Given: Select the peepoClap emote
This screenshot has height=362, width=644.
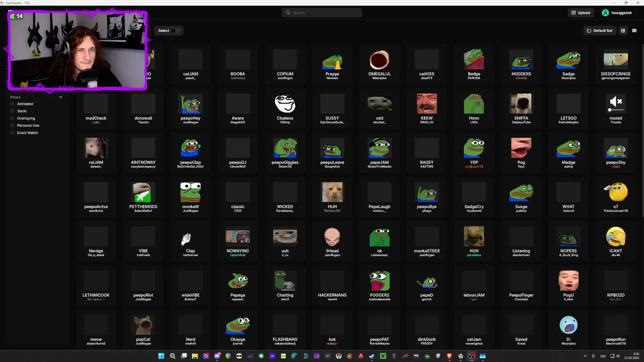Looking at the screenshot, I should tap(190, 152).
